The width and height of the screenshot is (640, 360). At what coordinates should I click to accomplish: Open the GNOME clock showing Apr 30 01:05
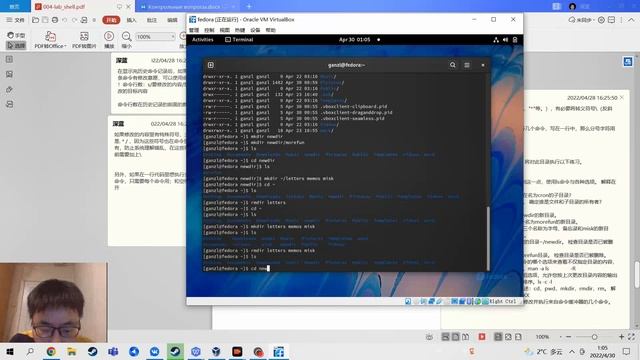(354, 40)
